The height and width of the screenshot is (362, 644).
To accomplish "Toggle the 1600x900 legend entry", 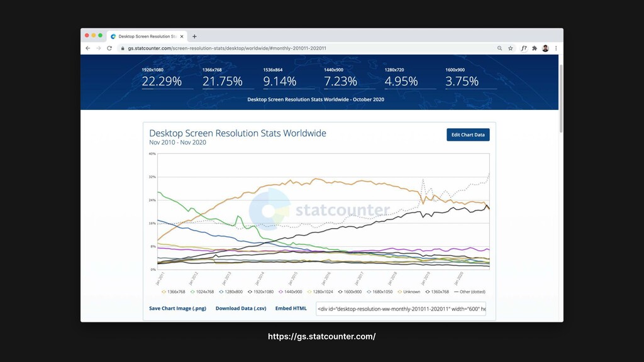I will tap(350, 292).
